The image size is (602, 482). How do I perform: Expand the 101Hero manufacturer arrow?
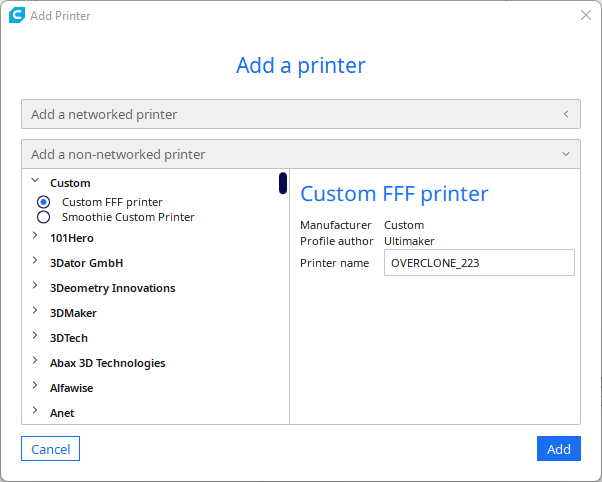point(35,235)
